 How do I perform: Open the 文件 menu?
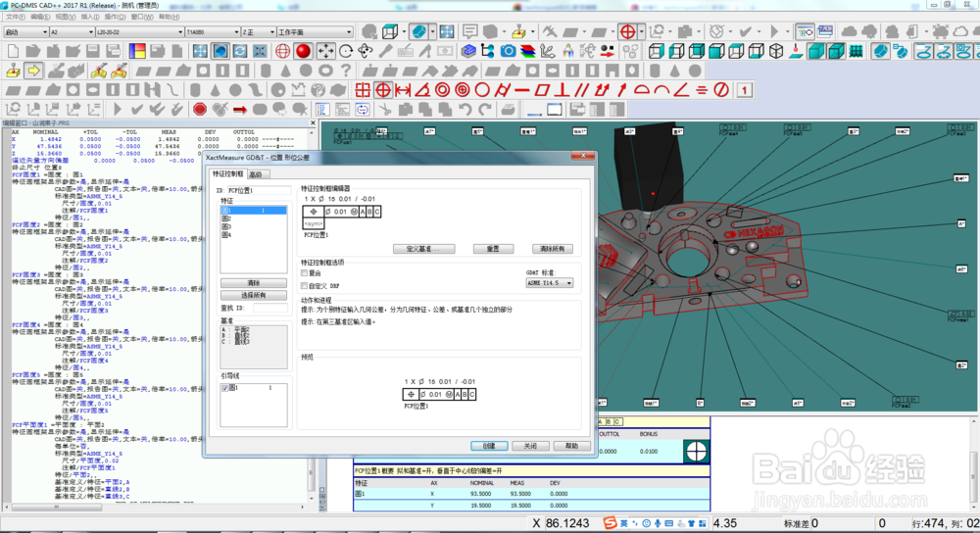click(15, 17)
